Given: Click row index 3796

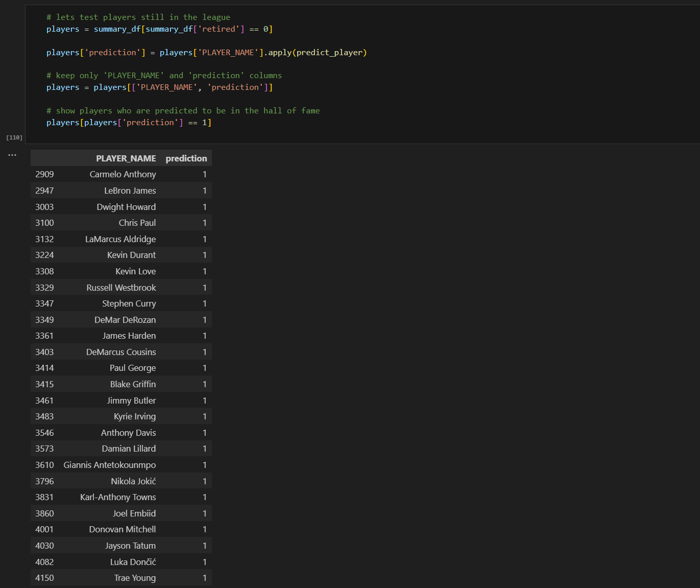Looking at the screenshot, I should pyautogui.click(x=44, y=481).
